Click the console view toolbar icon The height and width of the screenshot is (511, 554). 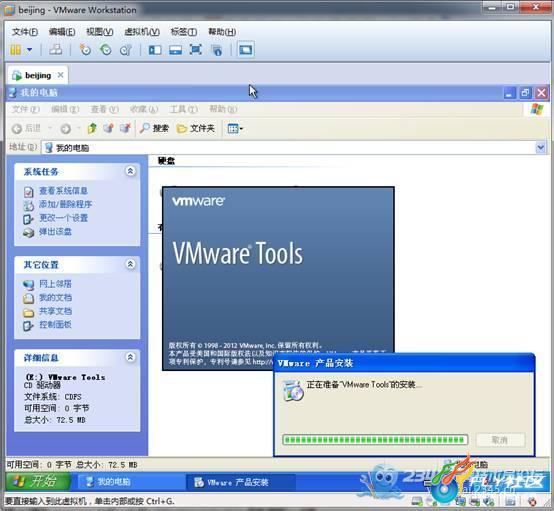(246, 49)
